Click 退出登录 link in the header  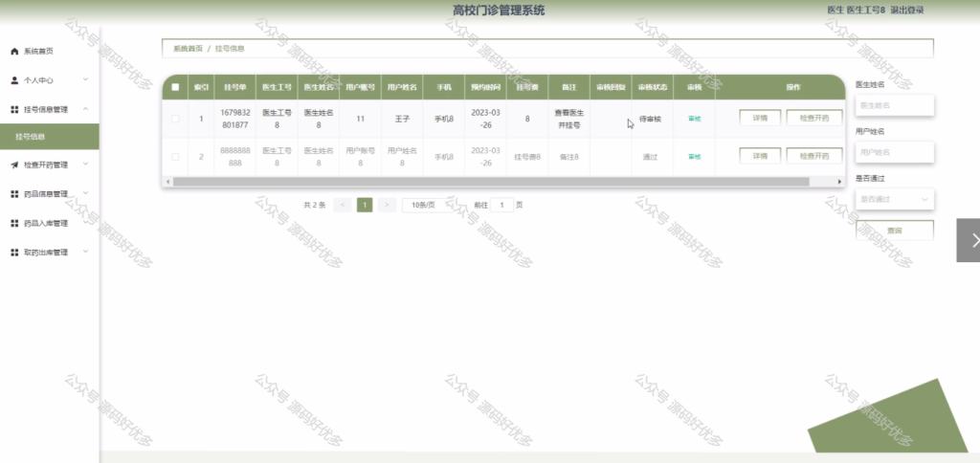tap(907, 10)
